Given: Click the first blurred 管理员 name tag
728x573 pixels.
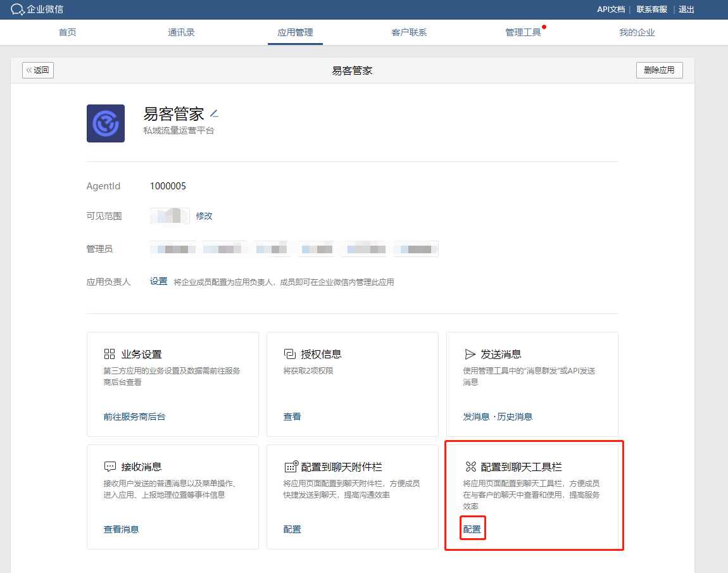Looking at the screenshot, I should (173, 249).
